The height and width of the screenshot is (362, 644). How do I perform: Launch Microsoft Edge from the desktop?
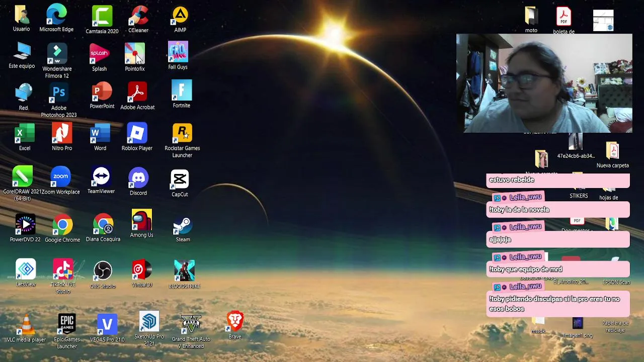click(56, 15)
